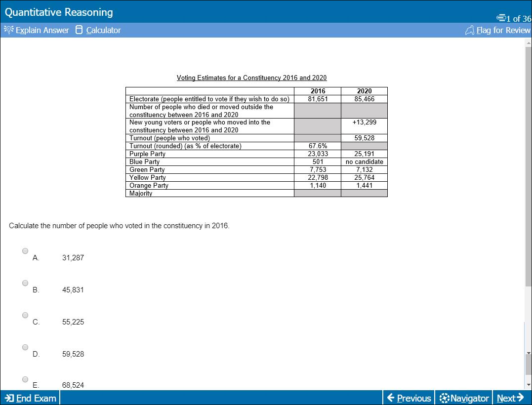Image resolution: width=532 pixels, height=405 pixels.
Task: Click the Previous left arrow icon
Action: pyautogui.click(x=391, y=398)
